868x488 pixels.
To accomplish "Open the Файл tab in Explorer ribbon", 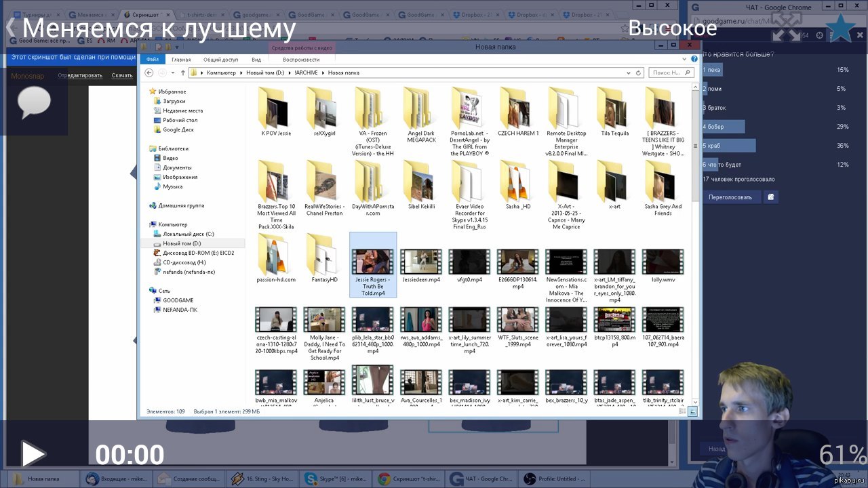I will [x=153, y=60].
